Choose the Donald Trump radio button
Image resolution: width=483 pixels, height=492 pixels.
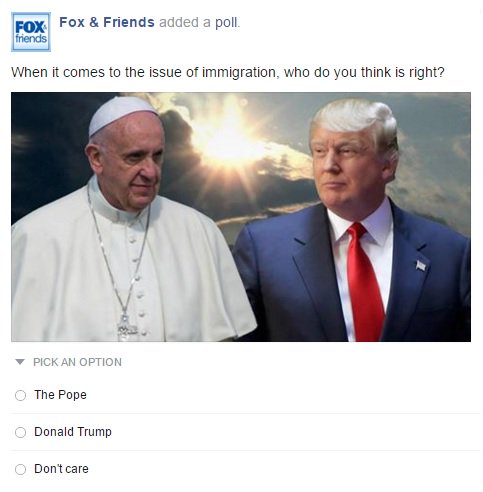20,432
